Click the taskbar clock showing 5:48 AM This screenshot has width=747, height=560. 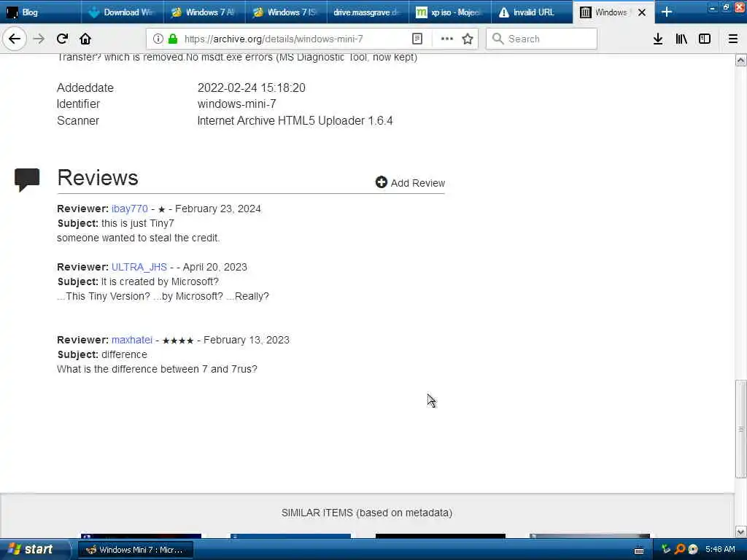pyautogui.click(x=720, y=549)
